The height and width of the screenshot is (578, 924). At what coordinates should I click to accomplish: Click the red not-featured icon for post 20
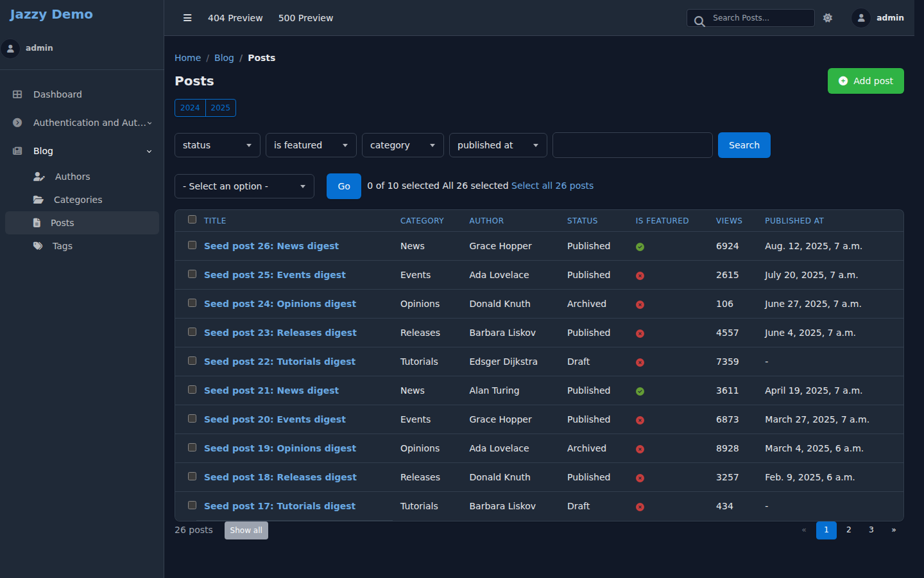pos(640,420)
